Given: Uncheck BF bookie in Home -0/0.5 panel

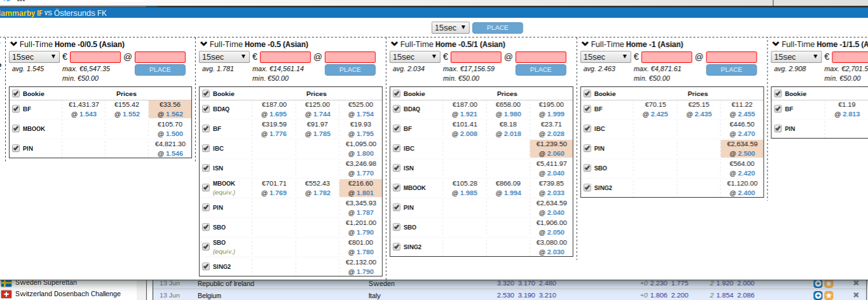Looking at the screenshot, I should click(16, 109).
